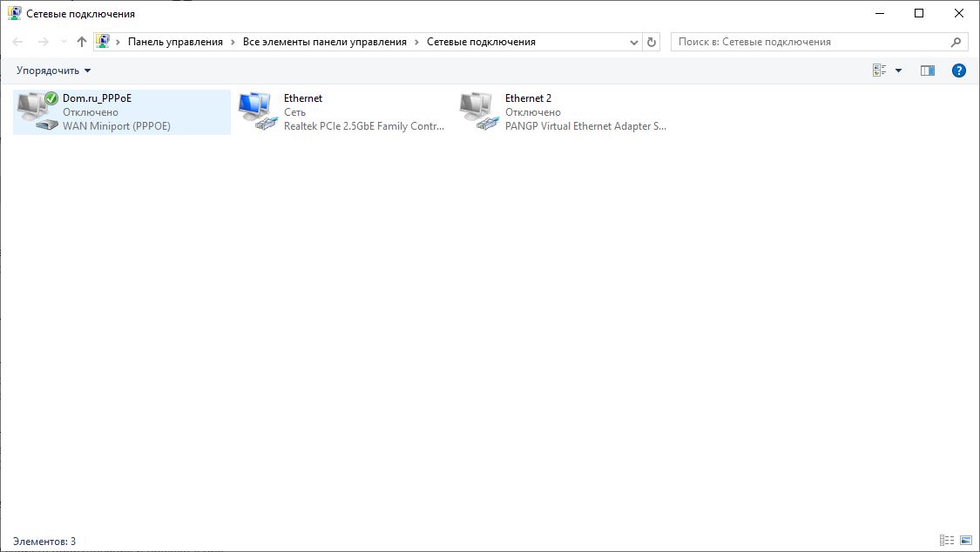The height and width of the screenshot is (552, 980).
Task: Open recent locations dropdown beside Forward arrow
Action: pos(64,42)
